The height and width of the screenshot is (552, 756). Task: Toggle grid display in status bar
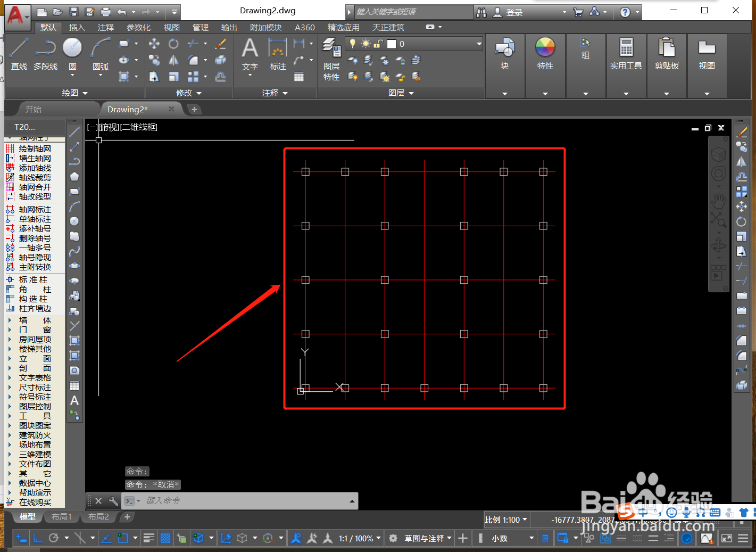tap(165, 538)
